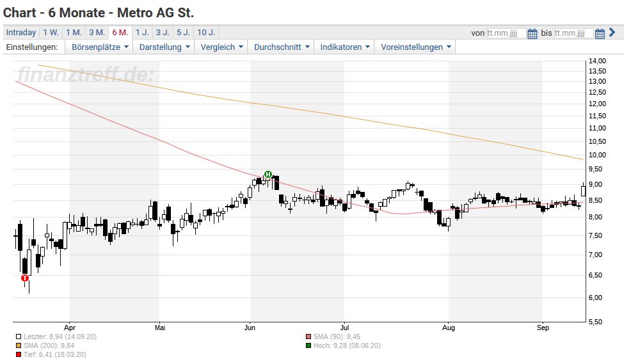
Task: Click the pink SMA (90) legend swatch
Action: pos(308,336)
